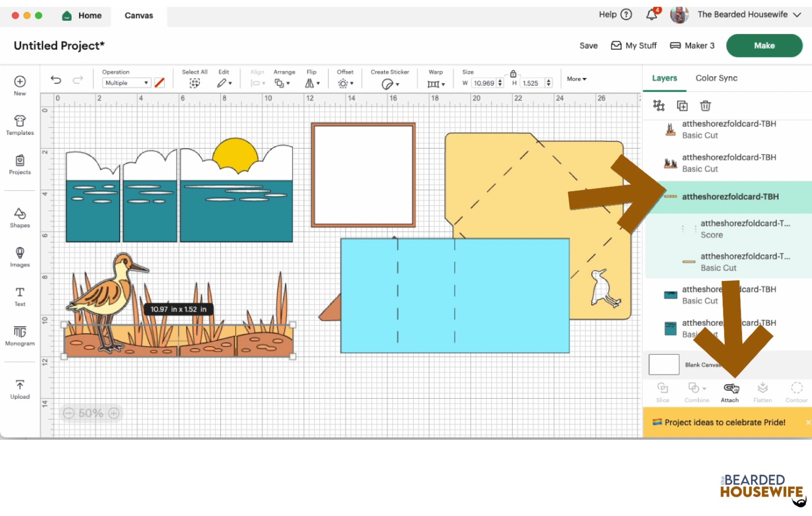This screenshot has height=516, width=812.
Task: Click the Project ideas Pride banner
Action: point(727,422)
